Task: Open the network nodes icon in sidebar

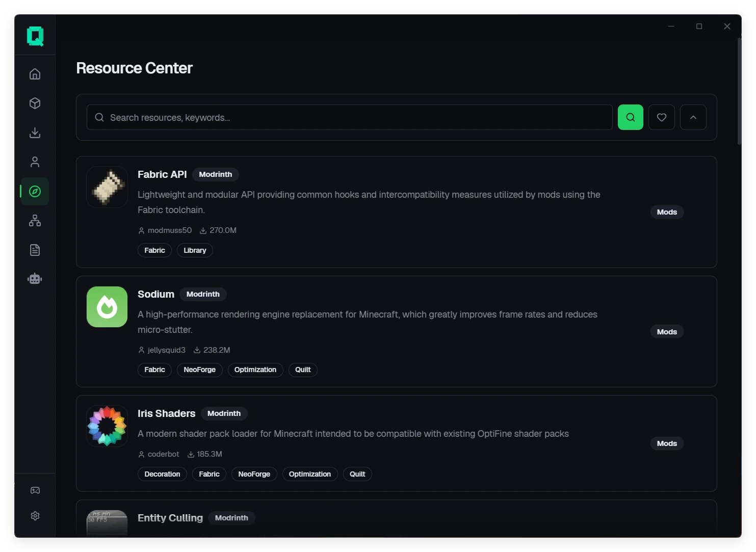Action: [x=35, y=221]
